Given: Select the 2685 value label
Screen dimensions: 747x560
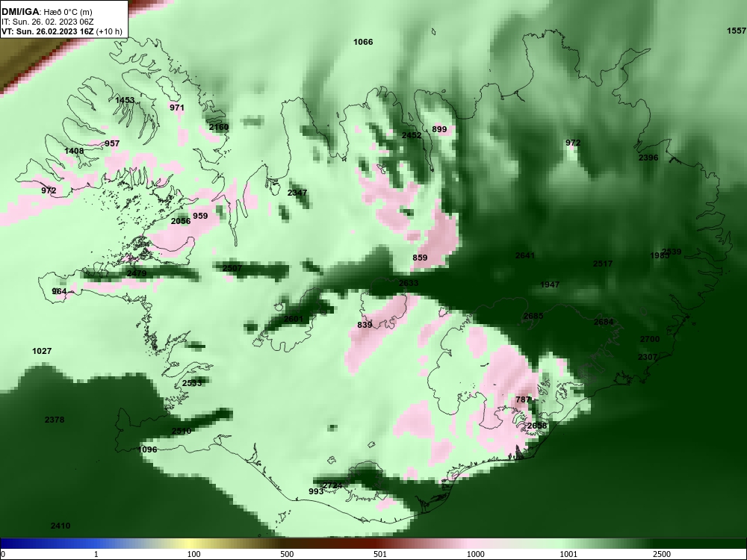Looking at the screenshot, I should tap(533, 316).
